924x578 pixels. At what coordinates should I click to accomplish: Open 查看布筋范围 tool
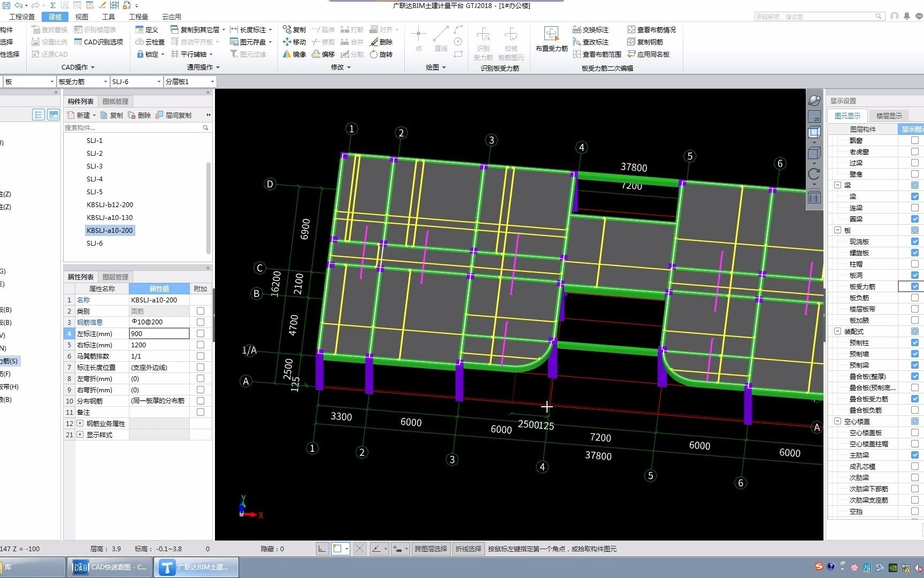[x=597, y=54]
